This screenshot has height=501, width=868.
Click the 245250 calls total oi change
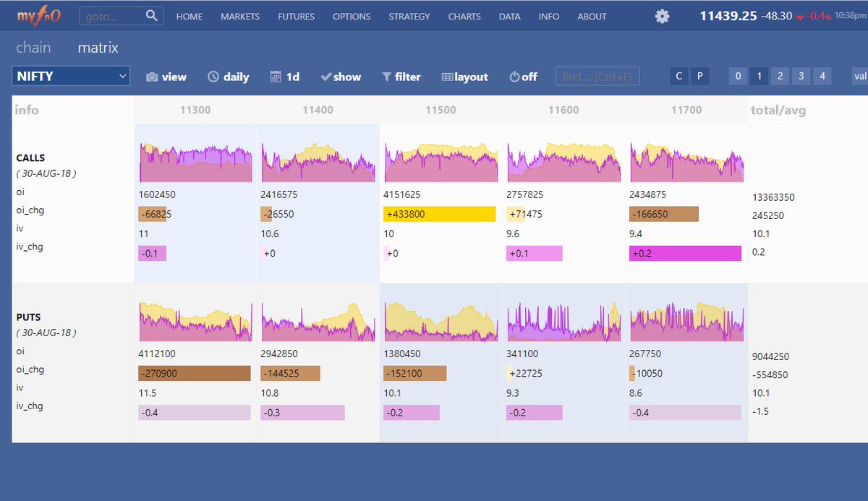[x=768, y=215]
